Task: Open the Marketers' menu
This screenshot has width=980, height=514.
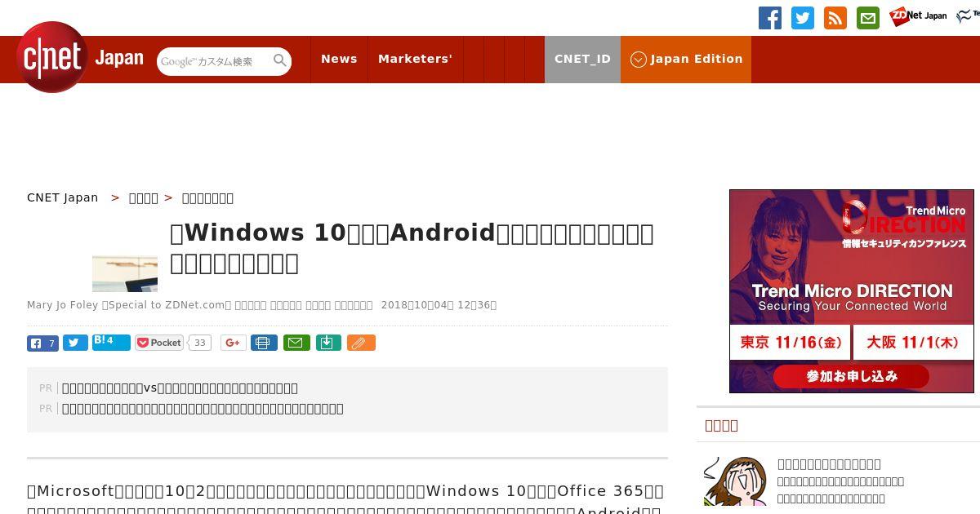Action: coord(415,59)
